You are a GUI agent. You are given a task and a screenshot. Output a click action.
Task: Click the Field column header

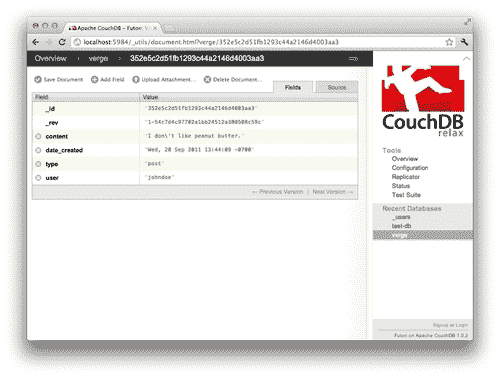86,97
